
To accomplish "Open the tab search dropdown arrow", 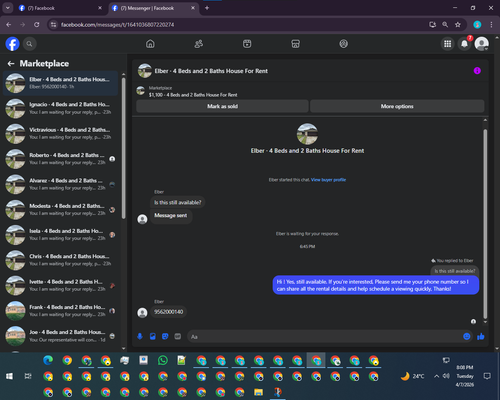I will [x=7, y=8].
